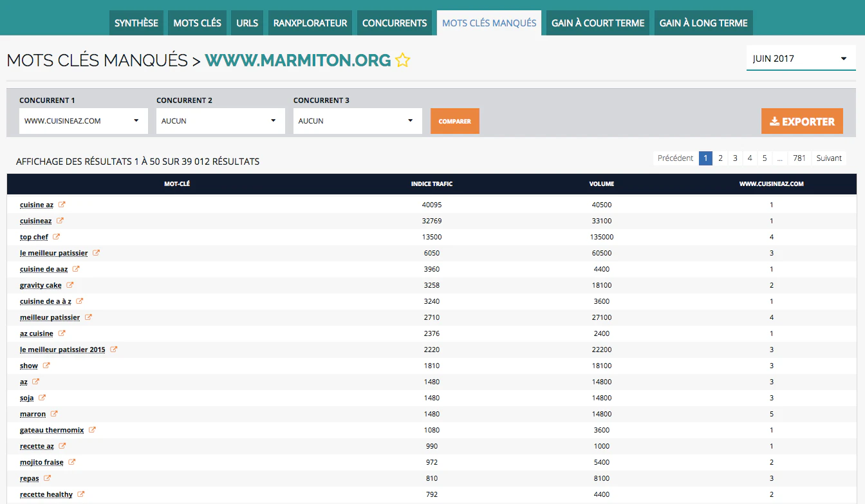Expand the Concurrent 3 dropdown
This screenshot has width=865, height=504.
click(x=358, y=121)
